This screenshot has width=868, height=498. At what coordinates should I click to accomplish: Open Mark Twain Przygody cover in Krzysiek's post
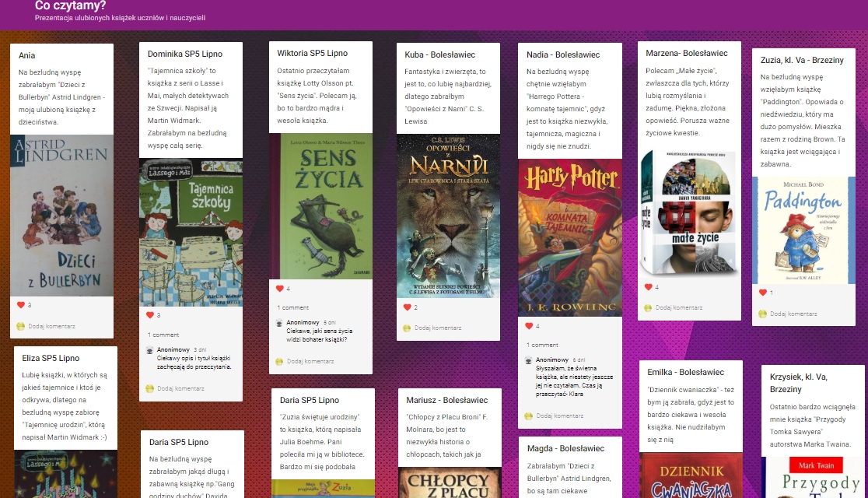click(x=813, y=478)
